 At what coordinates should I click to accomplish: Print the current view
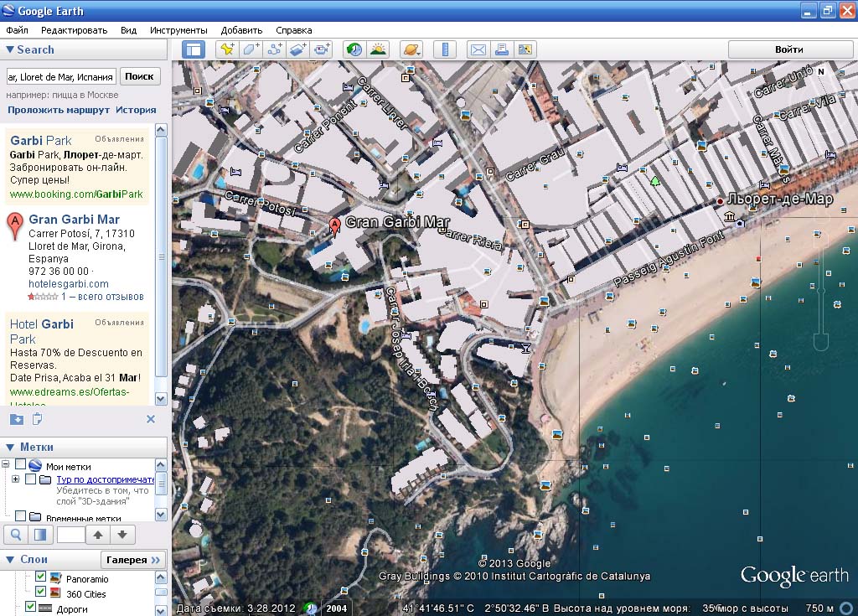(501, 49)
